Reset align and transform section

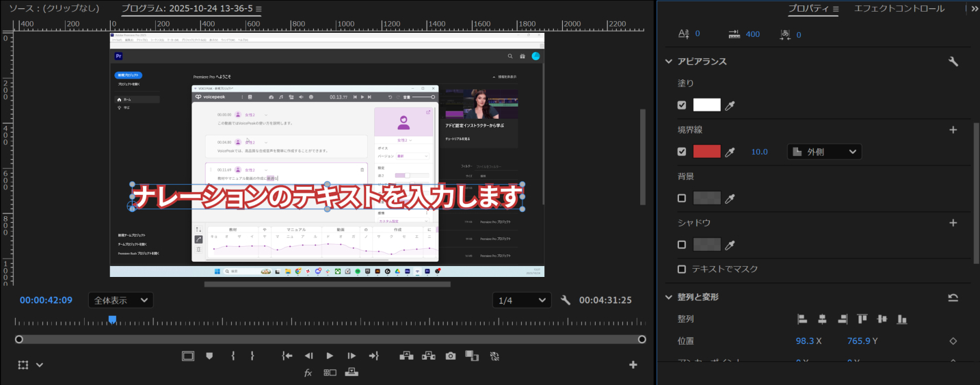[x=953, y=297]
